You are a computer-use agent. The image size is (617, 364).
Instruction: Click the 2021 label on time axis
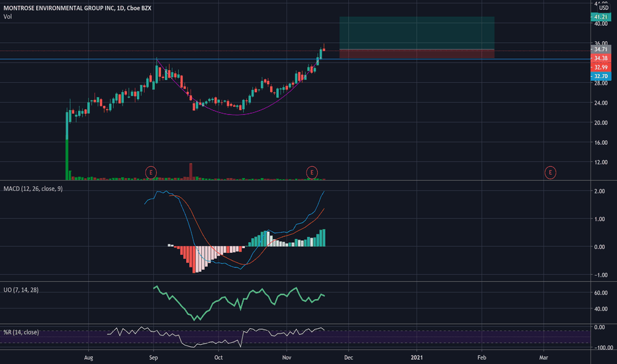[416, 357]
